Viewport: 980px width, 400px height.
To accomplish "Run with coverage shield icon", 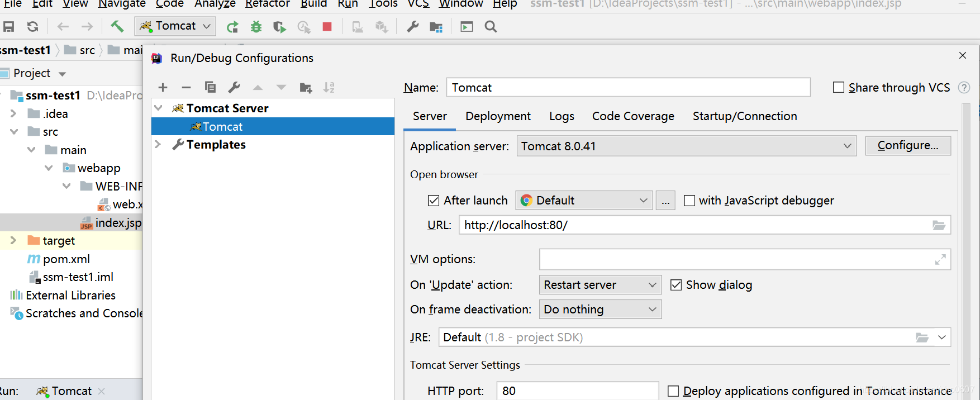I will (x=279, y=26).
